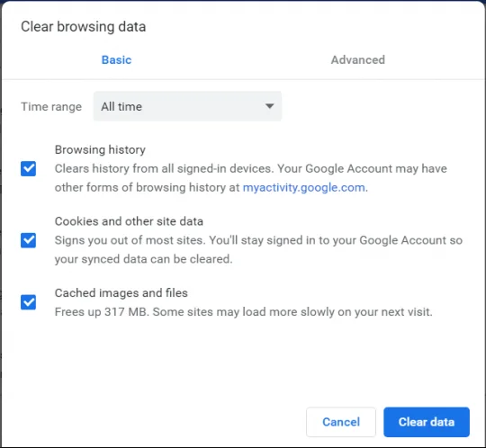The height and width of the screenshot is (448, 486).
Task: Click the Cached images and files label
Action: click(x=121, y=292)
